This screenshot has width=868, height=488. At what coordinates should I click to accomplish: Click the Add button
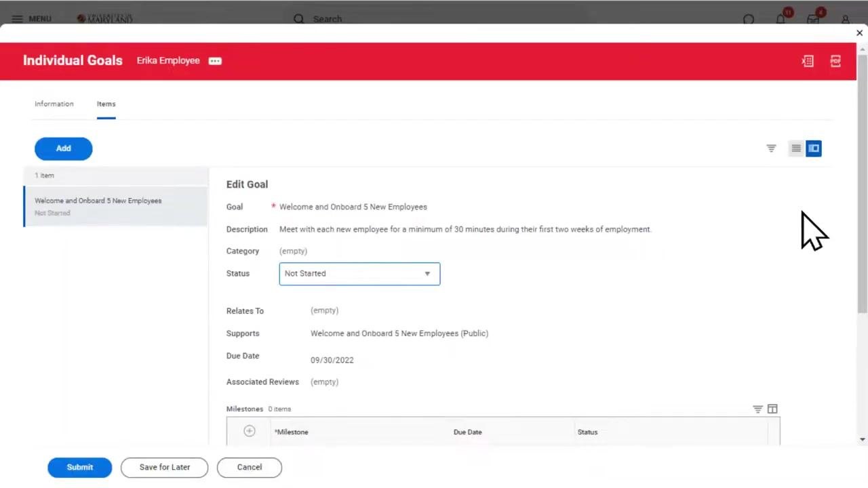[x=64, y=148]
